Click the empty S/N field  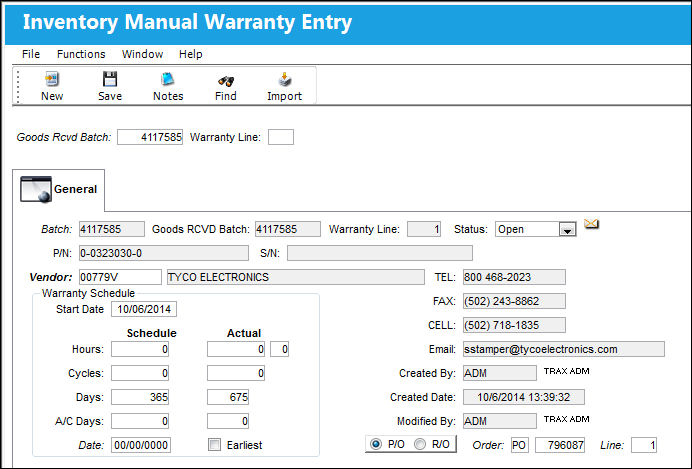(x=380, y=253)
